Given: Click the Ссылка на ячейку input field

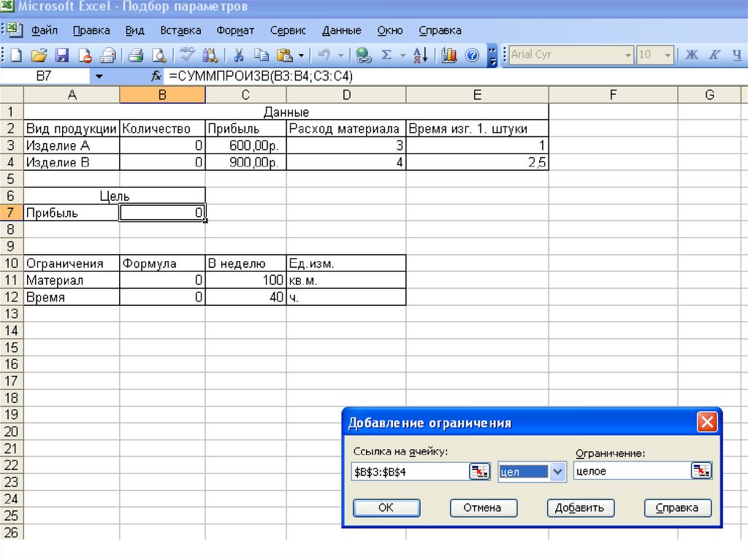Looking at the screenshot, I should [x=409, y=472].
